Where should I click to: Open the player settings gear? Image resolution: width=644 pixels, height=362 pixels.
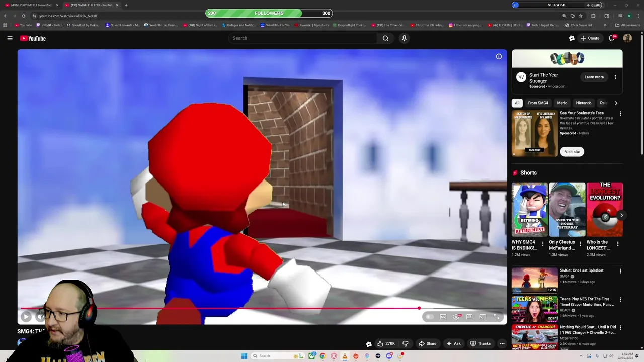[x=456, y=317]
